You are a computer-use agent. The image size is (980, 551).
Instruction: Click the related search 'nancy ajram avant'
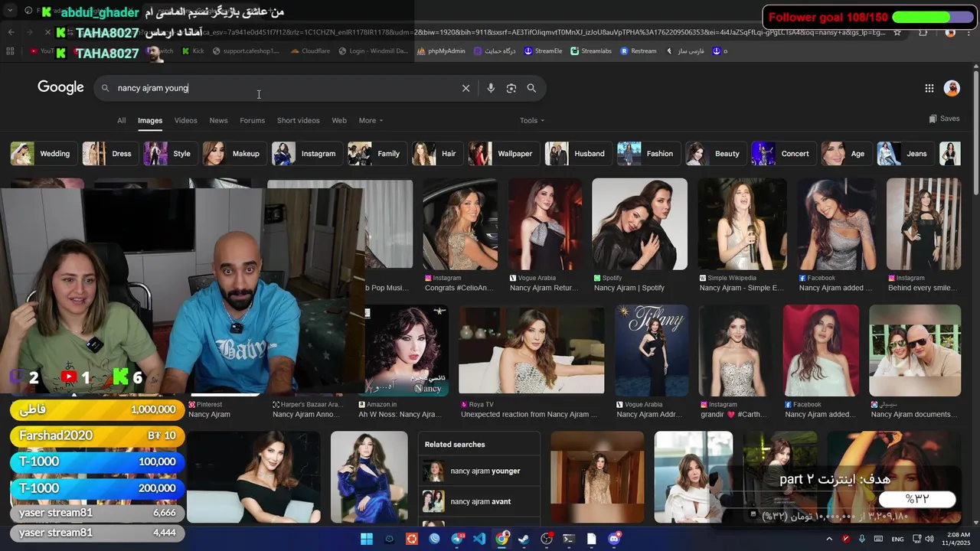tap(479, 501)
